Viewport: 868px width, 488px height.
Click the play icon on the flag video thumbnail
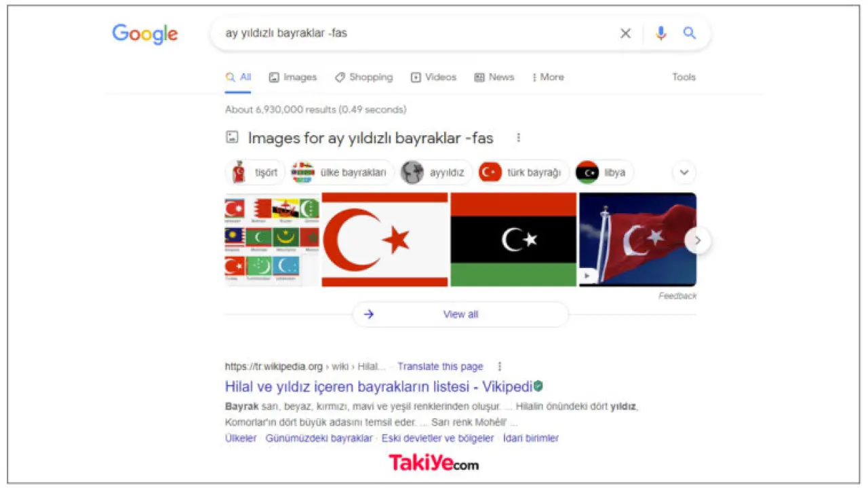(x=589, y=276)
